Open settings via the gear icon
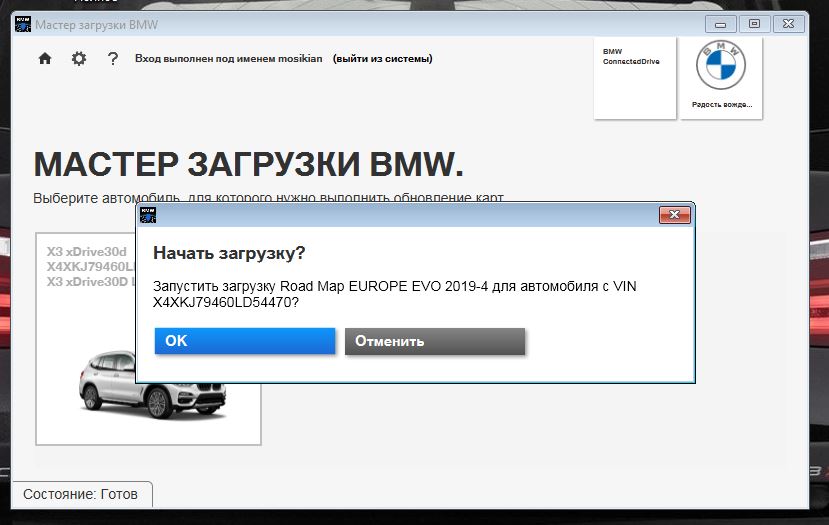 tap(79, 58)
